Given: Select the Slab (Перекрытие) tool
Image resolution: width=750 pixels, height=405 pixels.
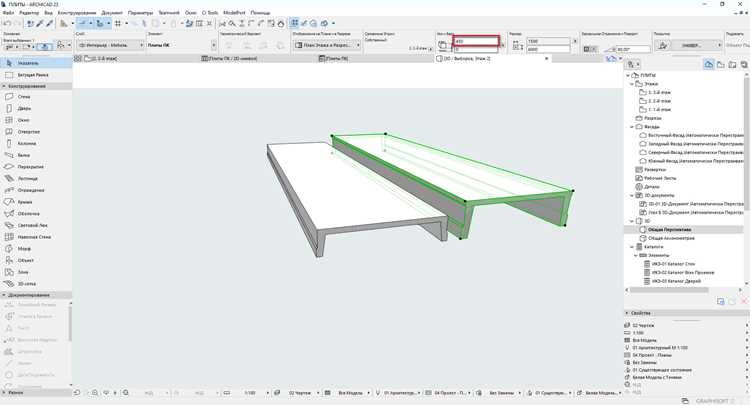Looking at the screenshot, I should (x=36, y=167).
